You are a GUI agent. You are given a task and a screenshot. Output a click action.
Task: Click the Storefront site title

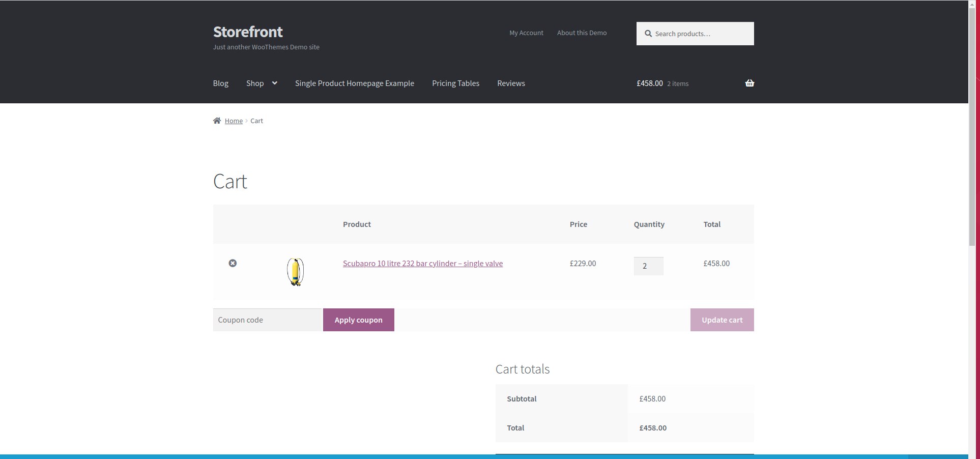(248, 32)
